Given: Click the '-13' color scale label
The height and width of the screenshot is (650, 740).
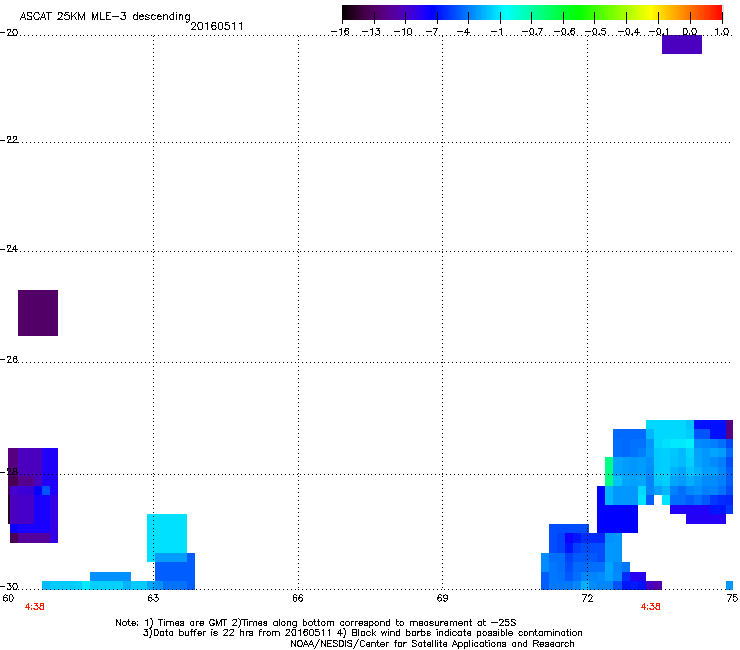Looking at the screenshot, I should point(371,32).
